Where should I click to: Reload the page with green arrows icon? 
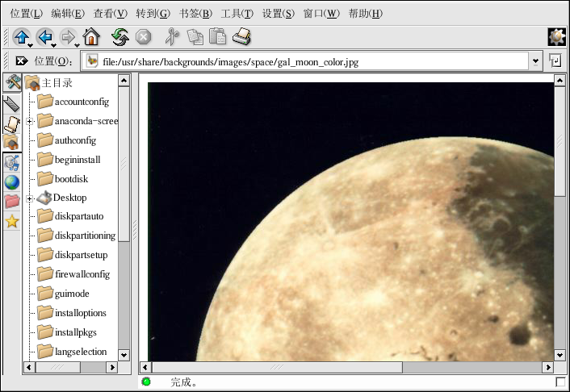(120, 37)
